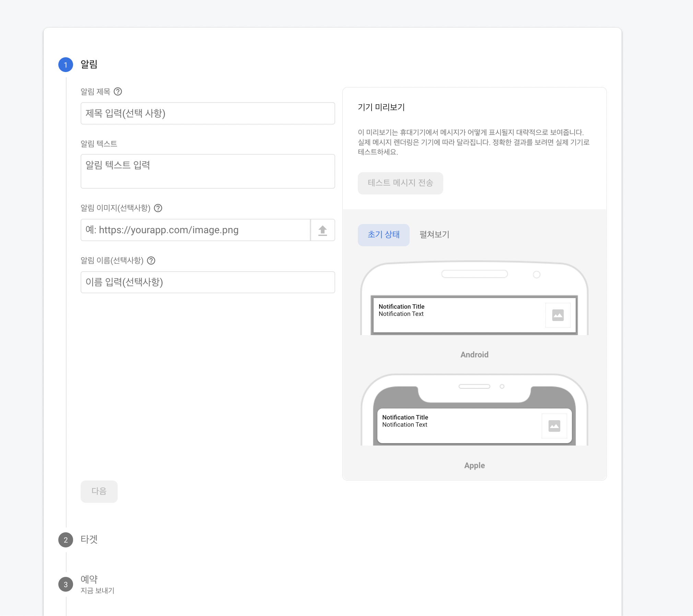Click image placeholder in Android notification preview

pos(558,315)
